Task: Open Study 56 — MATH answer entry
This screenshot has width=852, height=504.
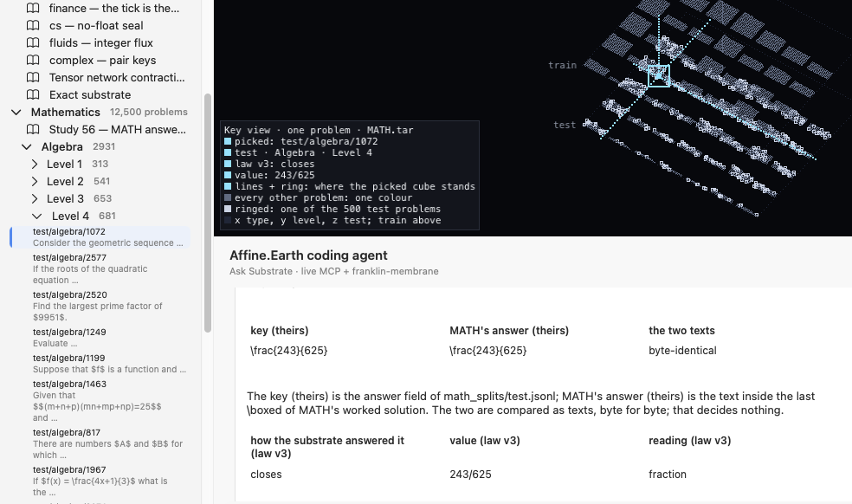Action: [118, 129]
